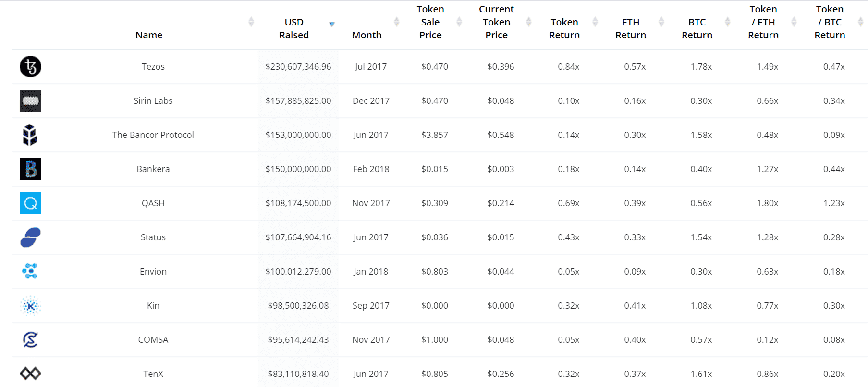
Task: Click the 1.80x Token / ETH return
Action: click(x=768, y=203)
